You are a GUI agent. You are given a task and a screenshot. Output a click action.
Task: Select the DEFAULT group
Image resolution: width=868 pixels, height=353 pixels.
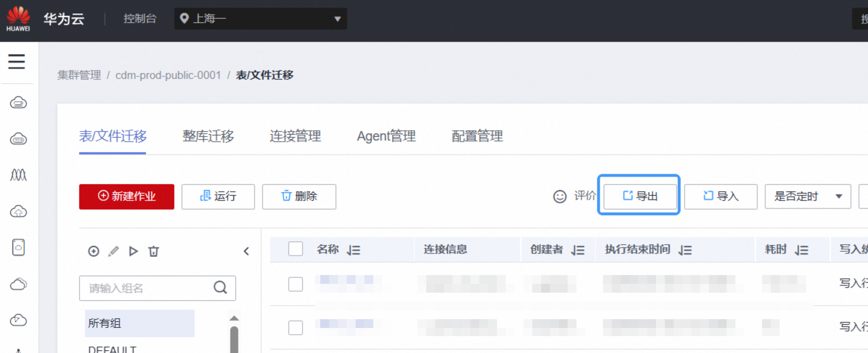(112, 349)
